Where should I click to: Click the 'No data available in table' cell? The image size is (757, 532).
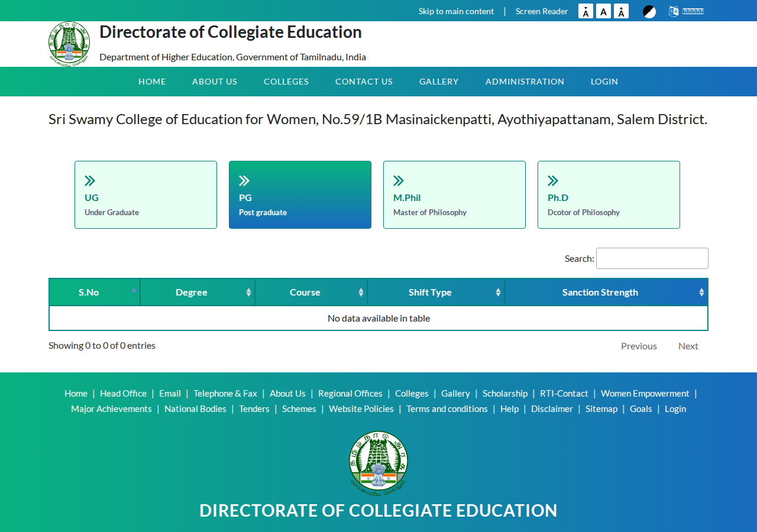[x=378, y=318]
